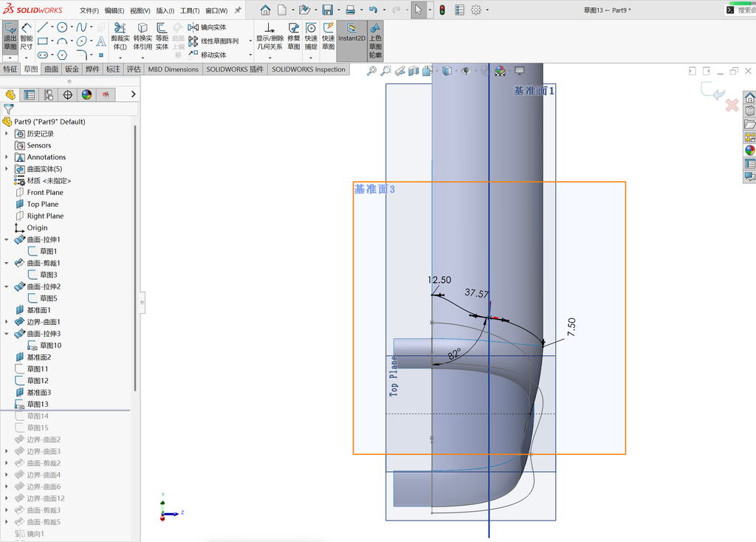Toggle the Hide/Show Items eye icon

pyautogui.click(x=466, y=72)
